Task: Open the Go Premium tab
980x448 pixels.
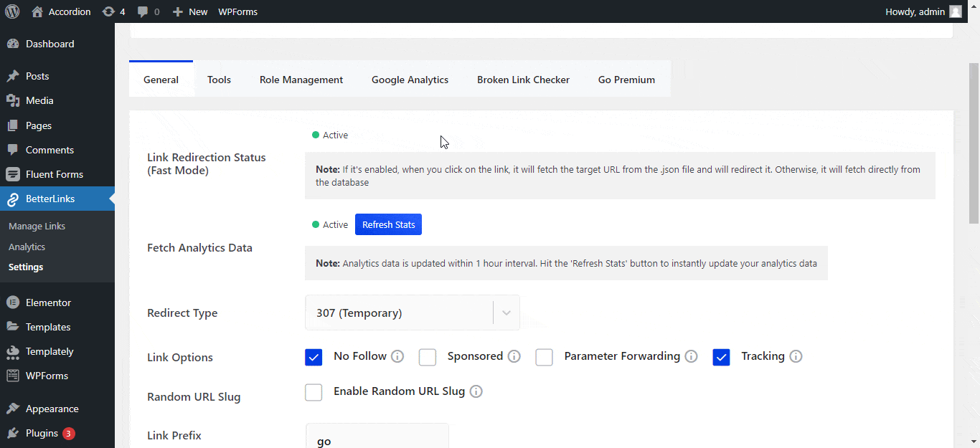Action: pos(626,80)
